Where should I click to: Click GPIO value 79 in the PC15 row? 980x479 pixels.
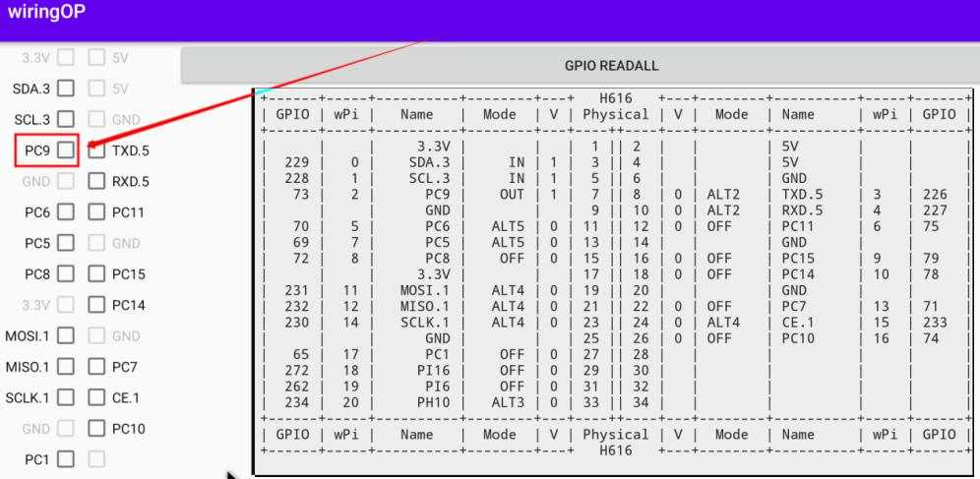point(931,259)
